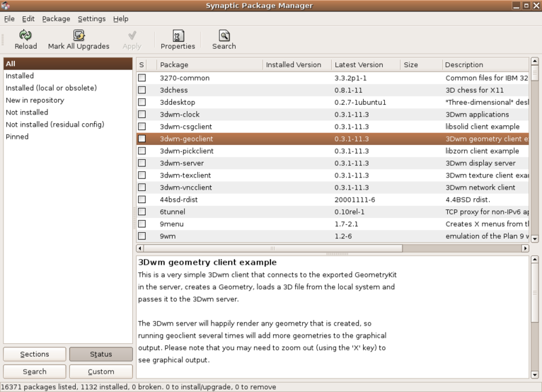This screenshot has height=392, width=542.
Task: Open package Properties from the toolbar
Action: pyautogui.click(x=178, y=40)
